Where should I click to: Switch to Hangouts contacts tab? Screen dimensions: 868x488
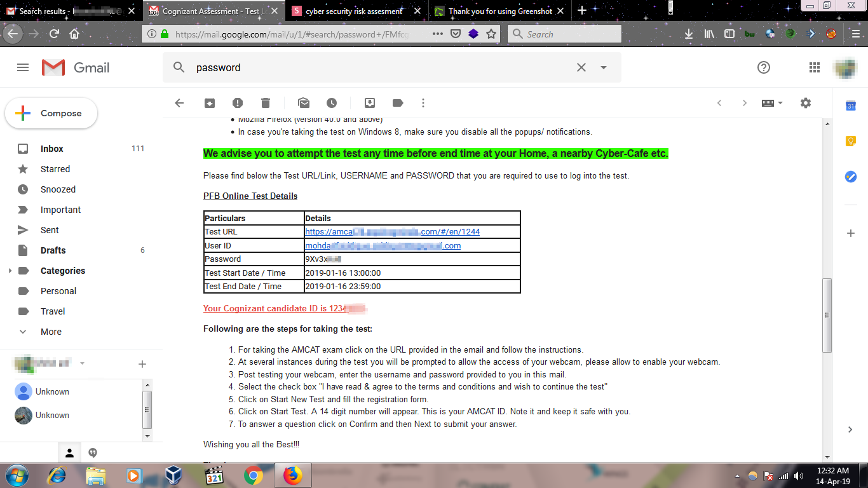tap(70, 453)
